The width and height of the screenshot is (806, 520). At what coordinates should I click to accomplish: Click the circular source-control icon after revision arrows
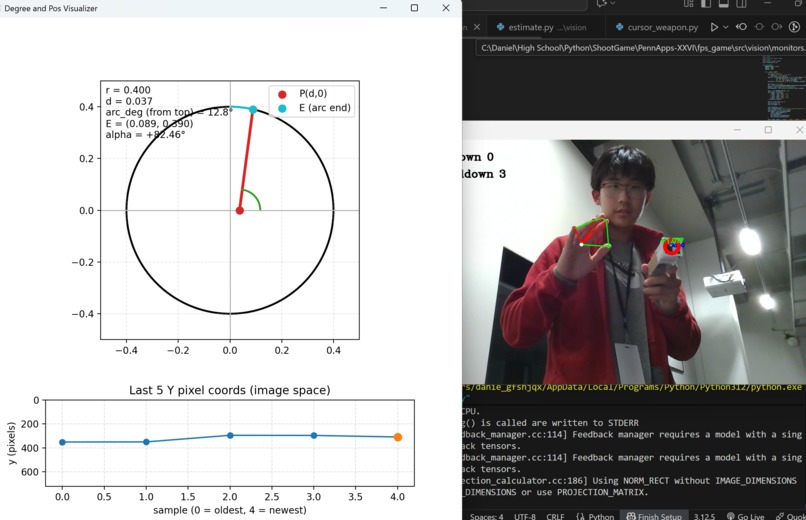[x=794, y=27]
